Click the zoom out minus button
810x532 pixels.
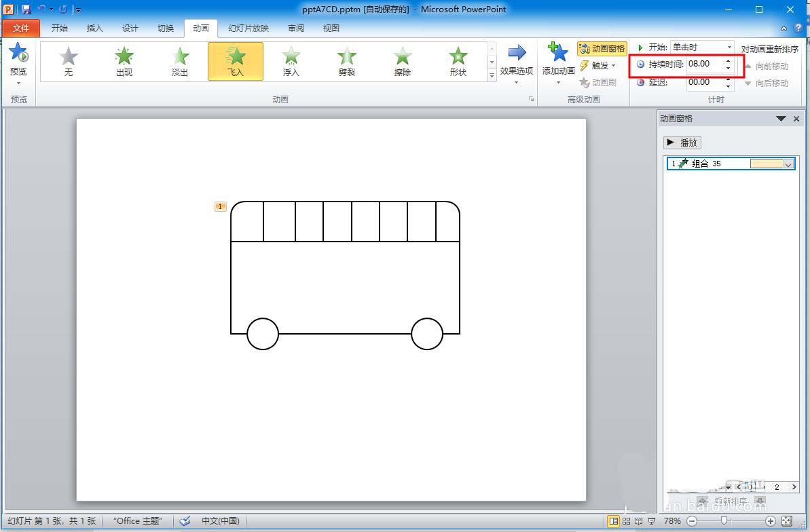[693, 521]
